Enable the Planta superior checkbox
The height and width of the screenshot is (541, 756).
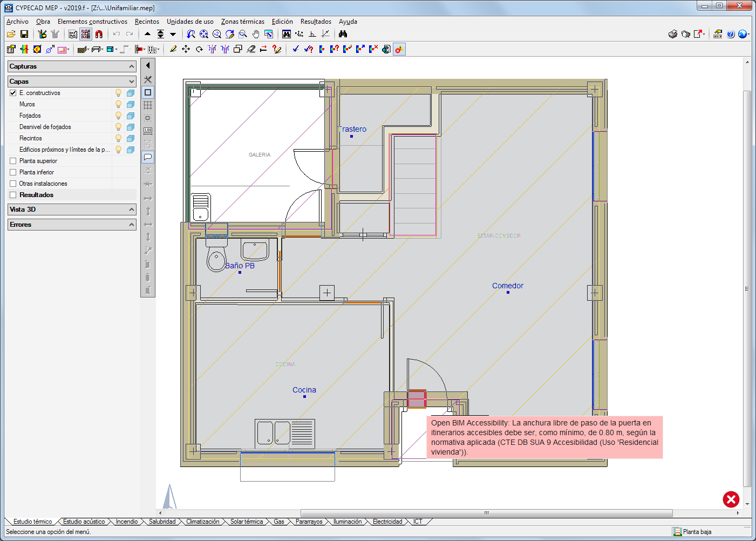click(13, 161)
